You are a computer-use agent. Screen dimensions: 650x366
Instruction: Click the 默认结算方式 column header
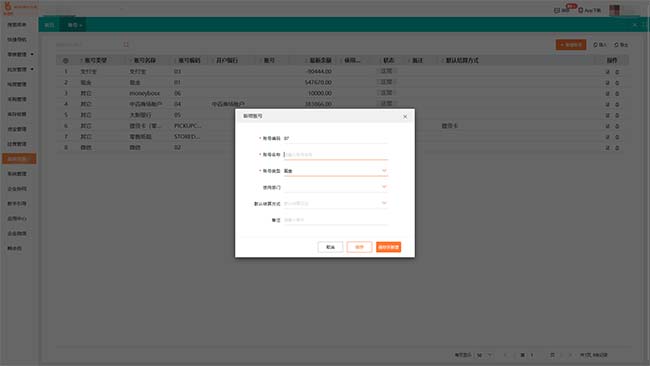click(x=462, y=61)
